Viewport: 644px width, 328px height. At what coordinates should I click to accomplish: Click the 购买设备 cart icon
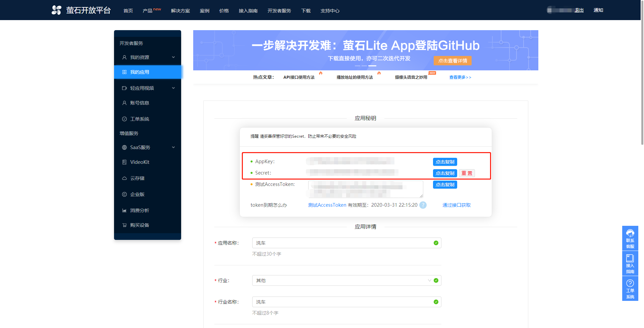124,225
